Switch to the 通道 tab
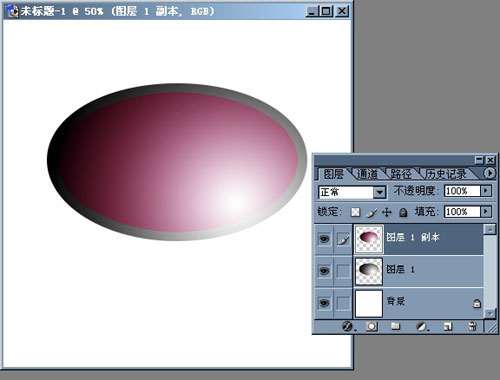 point(367,174)
